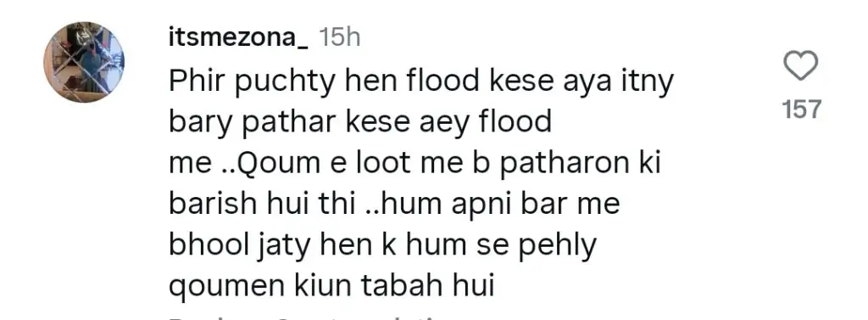Click the line "barish hui thi ..hum apni"
The height and width of the screenshot is (320, 868).
point(394,205)
